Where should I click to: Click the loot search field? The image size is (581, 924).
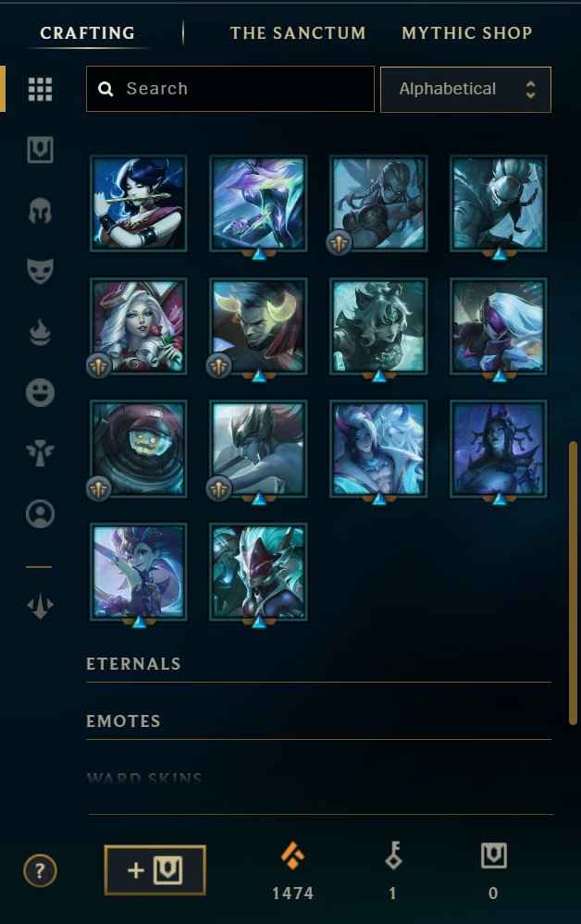point(229,89)
